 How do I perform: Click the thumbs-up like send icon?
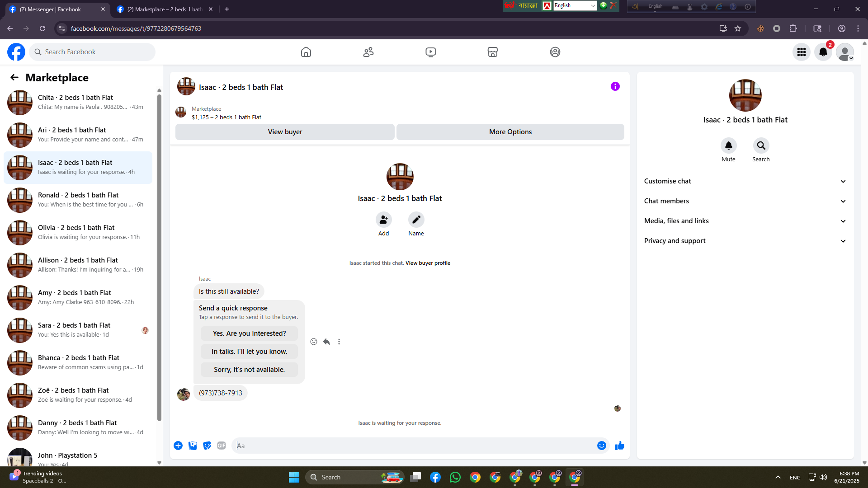(x=619, y=446)
